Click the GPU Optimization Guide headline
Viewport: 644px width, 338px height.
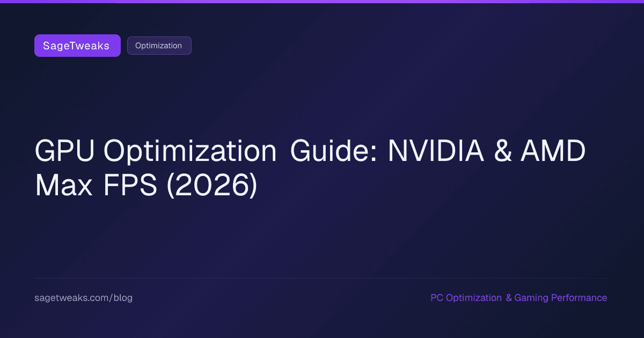click(x=310, y=168)
